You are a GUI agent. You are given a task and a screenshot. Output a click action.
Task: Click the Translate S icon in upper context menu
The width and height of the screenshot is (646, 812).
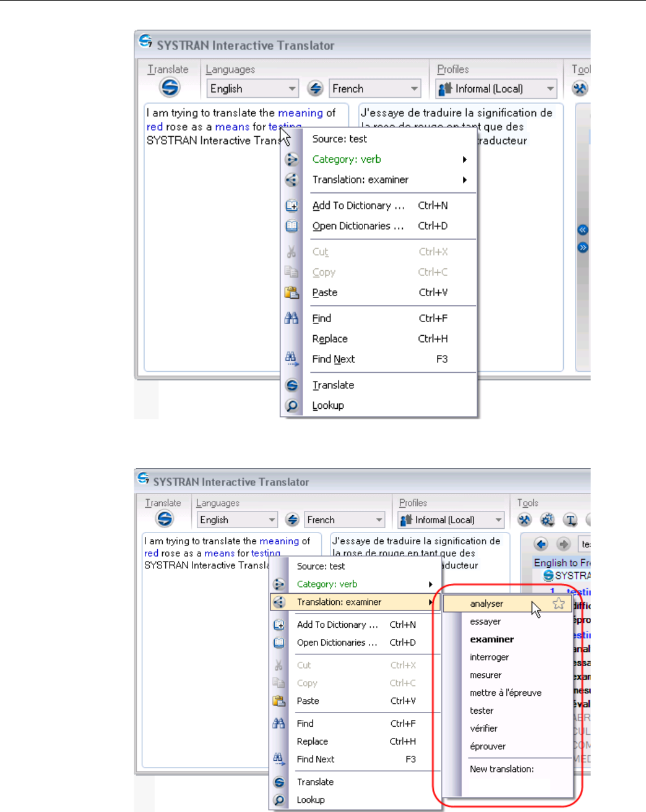(291, 385)
